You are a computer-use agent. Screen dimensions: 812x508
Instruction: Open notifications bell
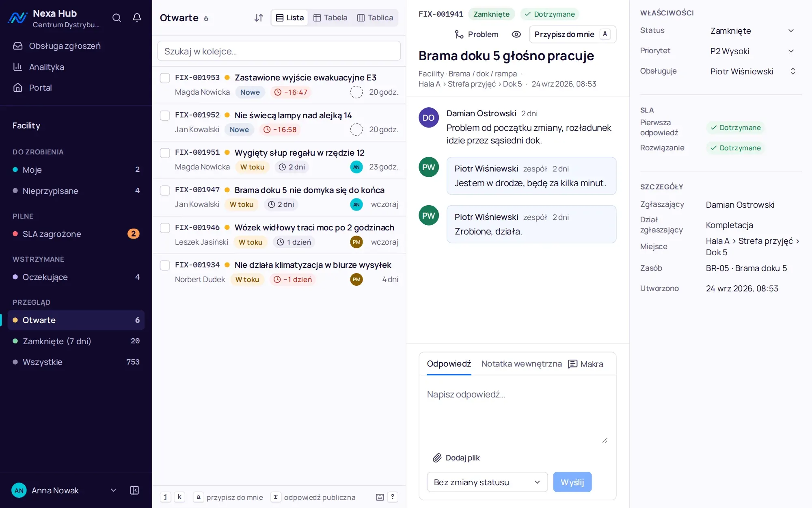[x=137, y=18]
